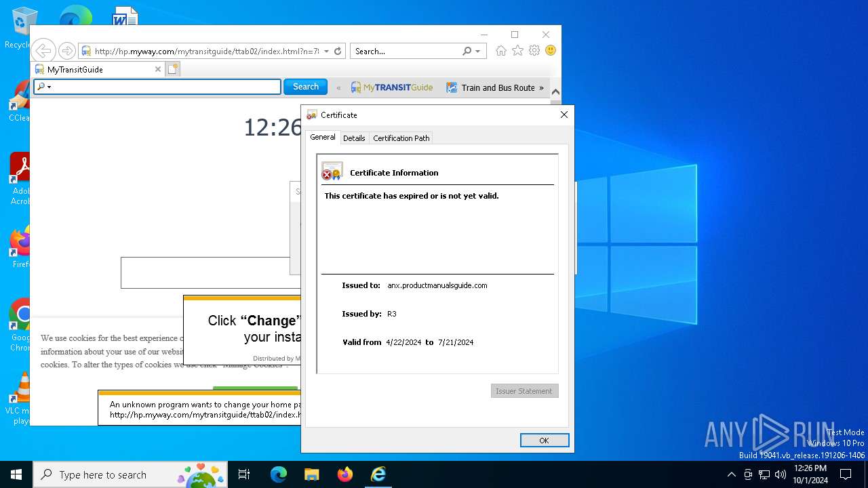Image resolution: width=868 pixels, height=488 pixels.
Task: Click the expiry date 7/21/2024
Action: click(x=456, y=342)
